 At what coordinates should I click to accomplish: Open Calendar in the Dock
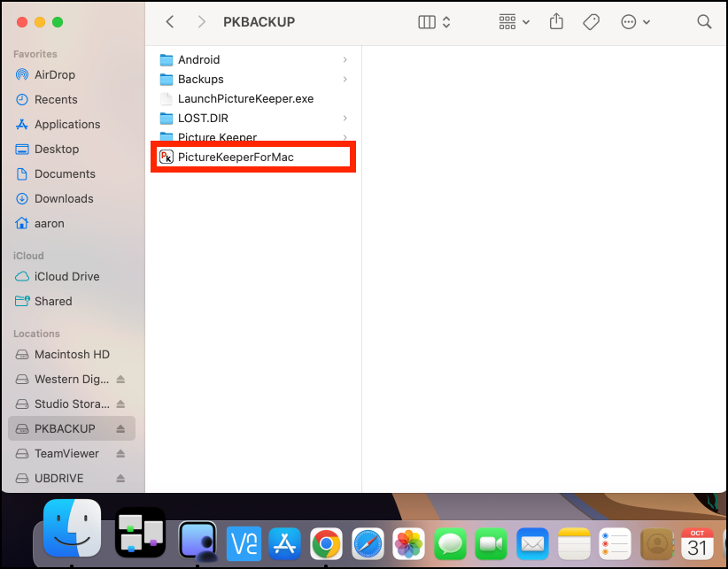click(697, 543)
